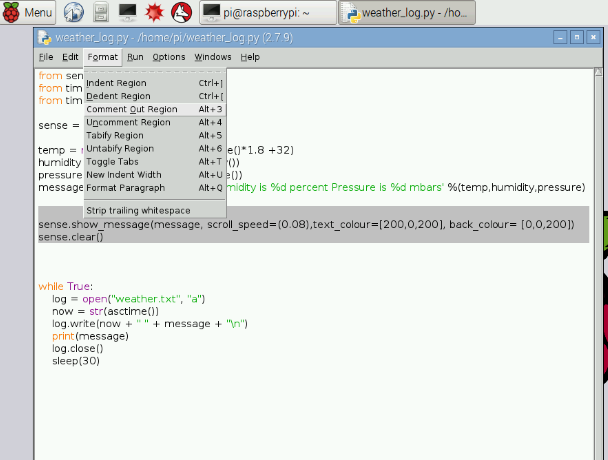Click the 'sense =' code line

pyautogui.click(x=59, y=126)
